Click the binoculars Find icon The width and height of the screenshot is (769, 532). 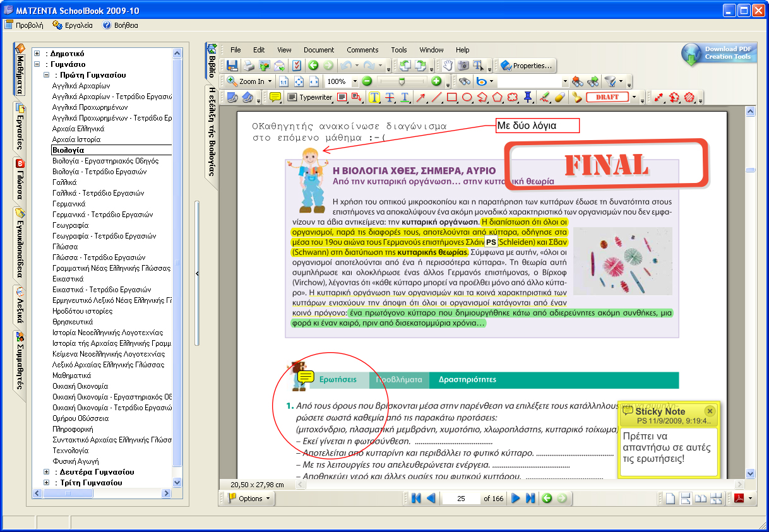[x=465, y=81]
